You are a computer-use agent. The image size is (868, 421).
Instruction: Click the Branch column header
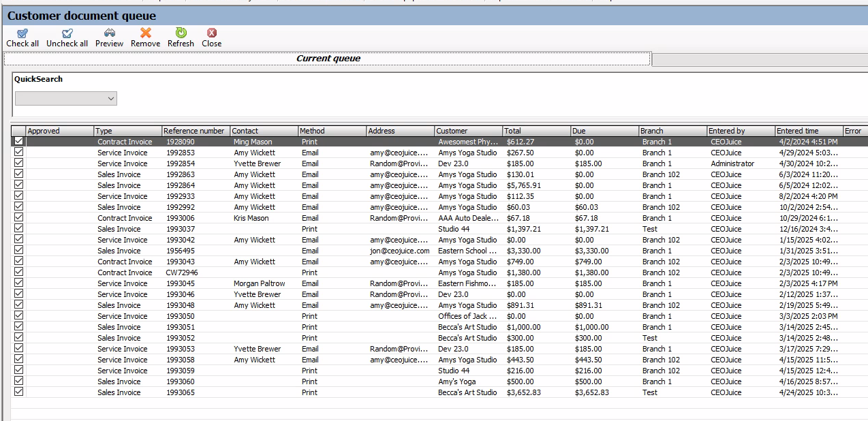click(673, 131)
